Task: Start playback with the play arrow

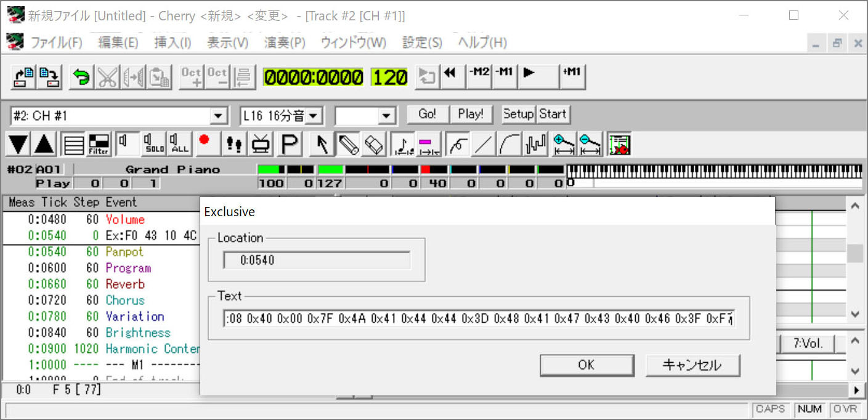Action: pyautogui.click(x=538, y=76)
